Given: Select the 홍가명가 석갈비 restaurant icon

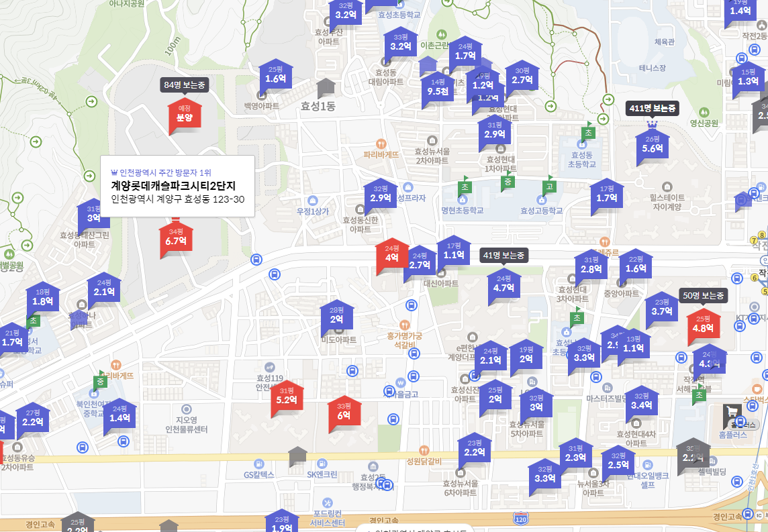Looking at the screenshot, I should coord(405,325).
